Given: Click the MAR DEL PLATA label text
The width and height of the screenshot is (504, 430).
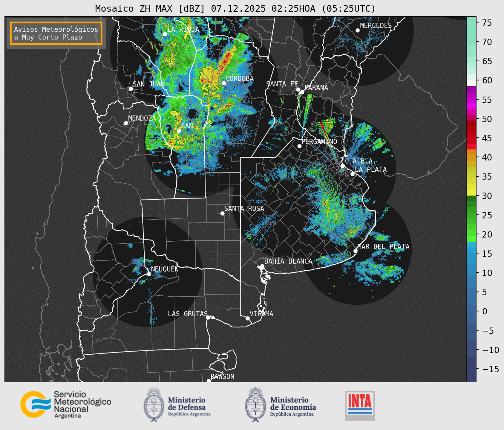Looking at the screenshot, I should (x=383, y=247).
